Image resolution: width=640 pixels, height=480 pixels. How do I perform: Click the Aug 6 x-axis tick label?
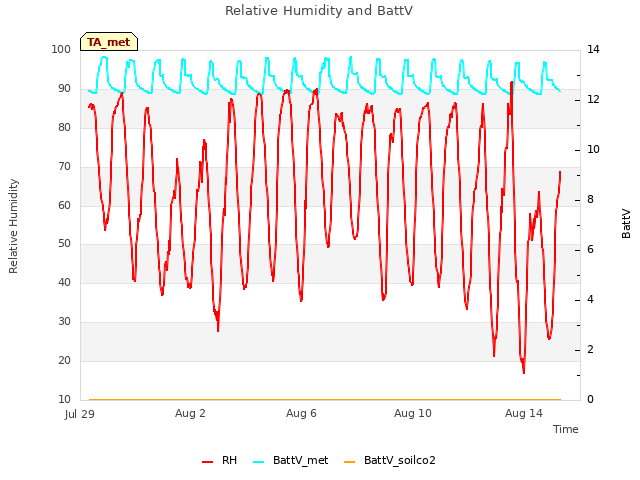click(301, 413)
